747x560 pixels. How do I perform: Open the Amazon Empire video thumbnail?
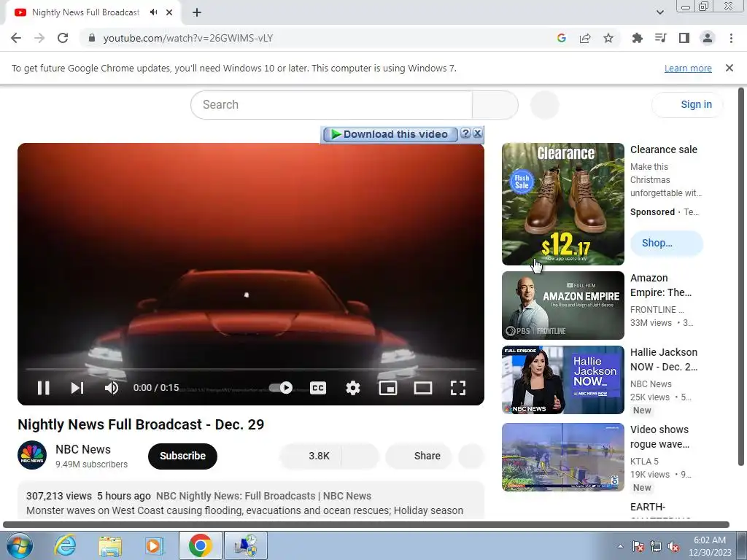[x=562, y=306]
